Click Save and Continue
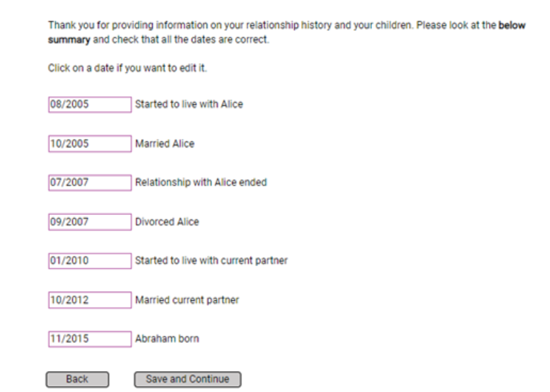 pyautogui.click(x=188, y=380)
